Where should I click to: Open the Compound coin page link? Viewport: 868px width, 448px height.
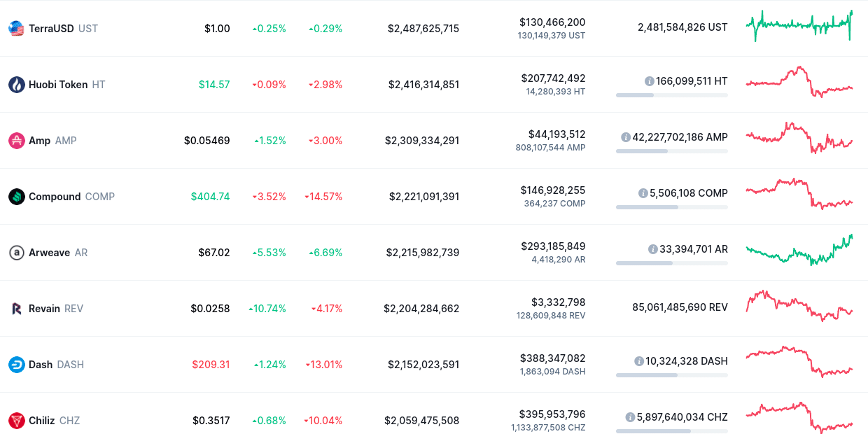[x=62, y=197]
